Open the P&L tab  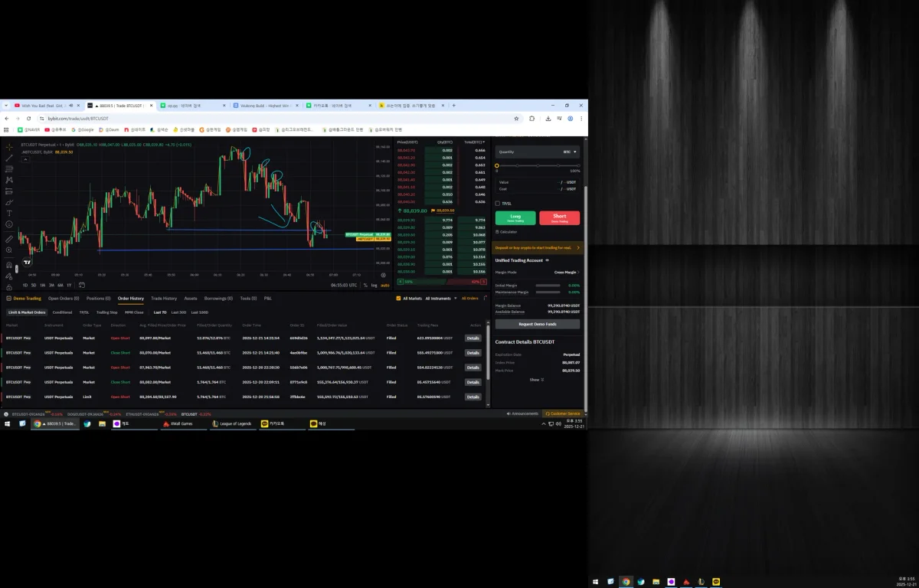[x=268, y=298]
